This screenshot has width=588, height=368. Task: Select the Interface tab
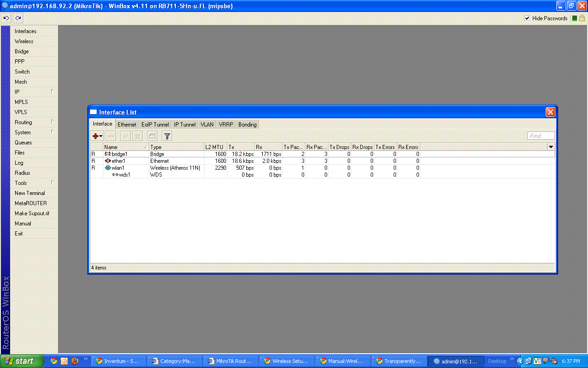[102, 124]
